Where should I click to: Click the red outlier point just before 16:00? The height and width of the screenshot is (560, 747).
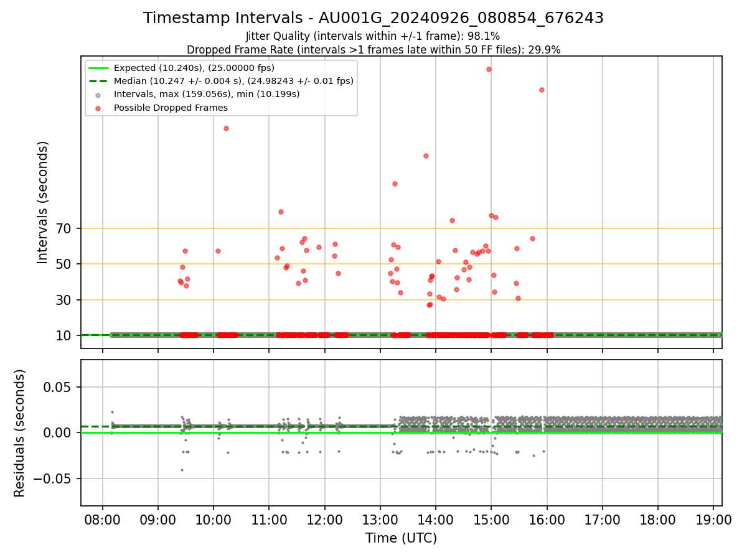point(542,90)
